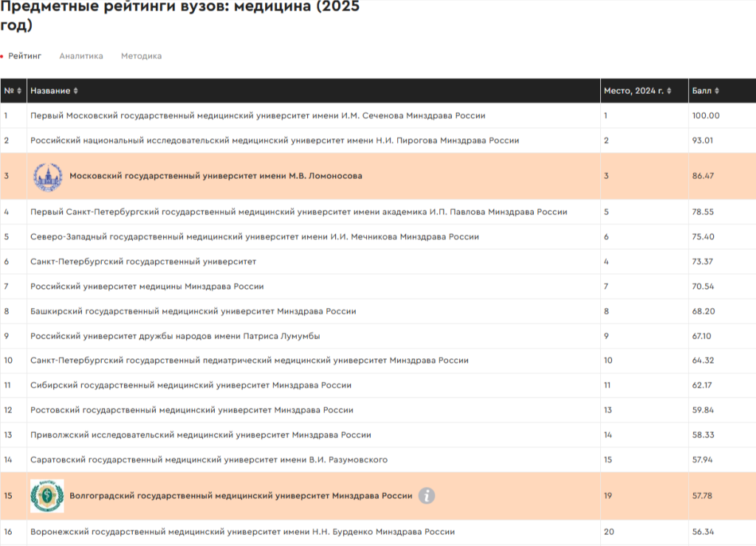This screenshot has width=756, height=546.
Task: Open info icon next to Волгоградский university
Action: tap(426, 495)
